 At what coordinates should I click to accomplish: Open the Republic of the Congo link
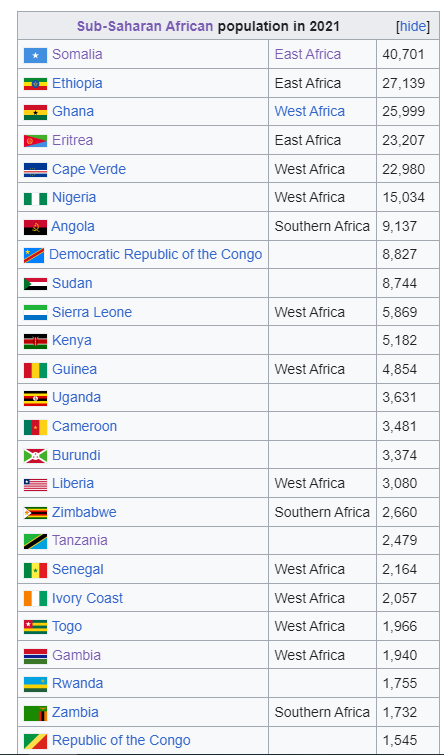(121, 741)
